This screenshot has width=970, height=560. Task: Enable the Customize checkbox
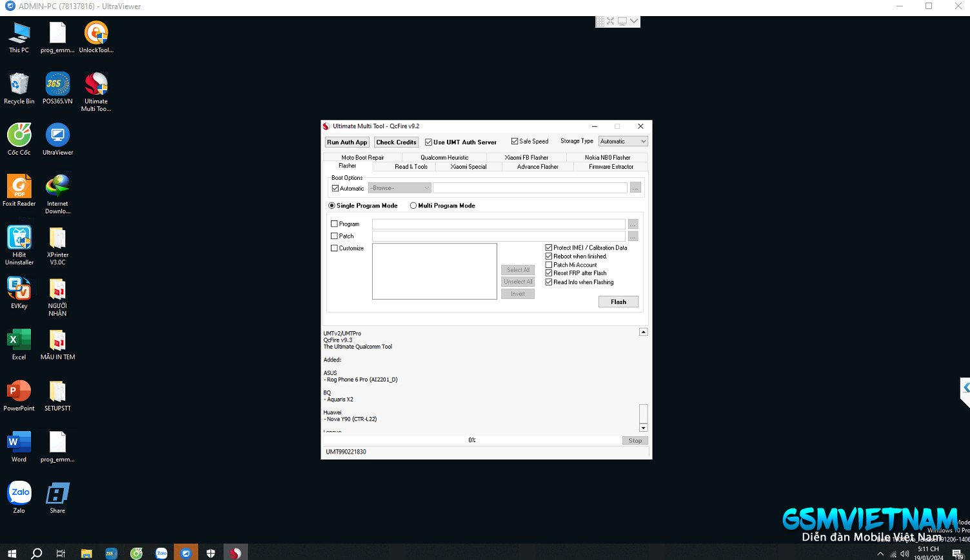tap(347, 248)
